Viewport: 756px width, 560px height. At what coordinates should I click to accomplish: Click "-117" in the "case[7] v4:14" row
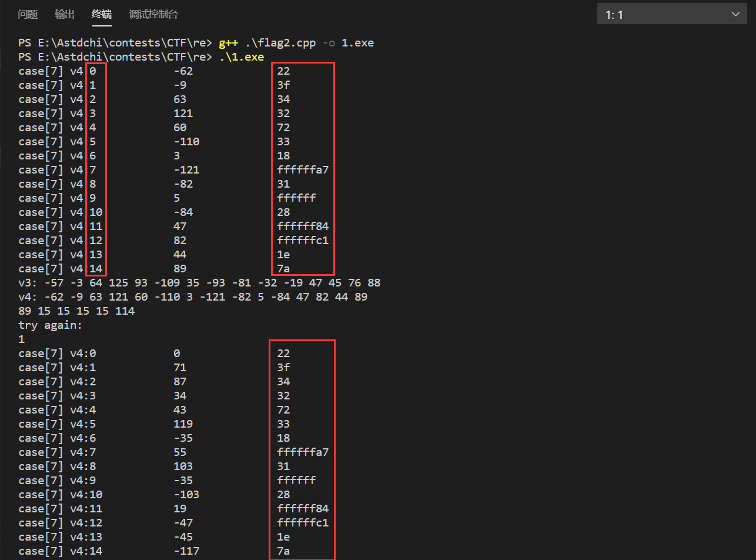(187, 551)
